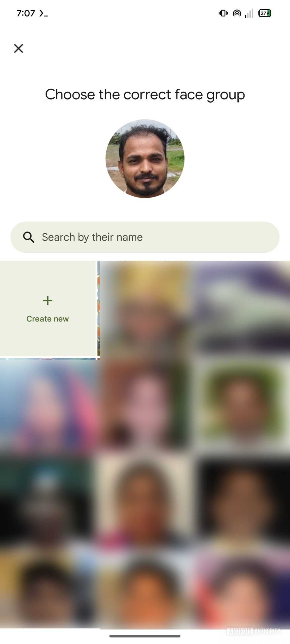Open the circular face preview photo

(x=145, y=158)
